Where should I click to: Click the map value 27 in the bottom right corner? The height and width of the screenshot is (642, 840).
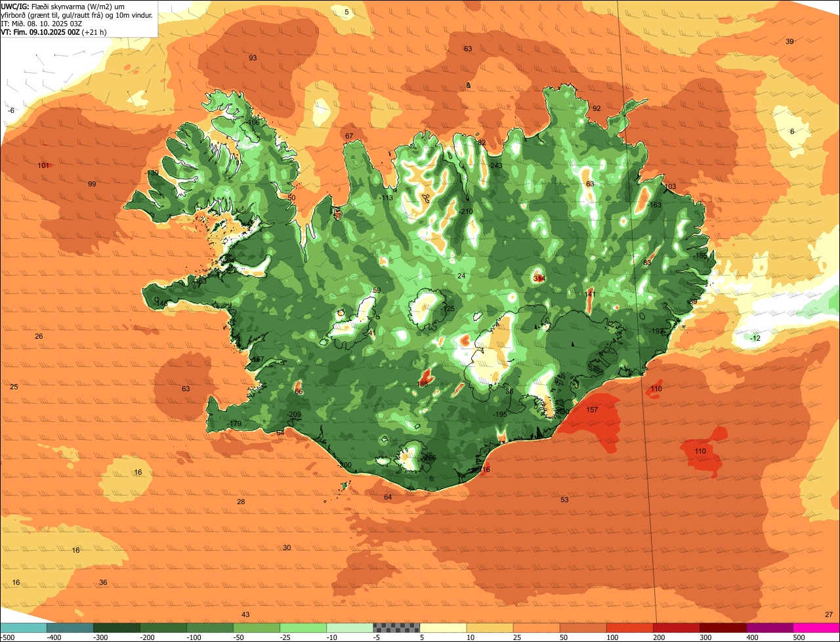click(x=829, y=614)
